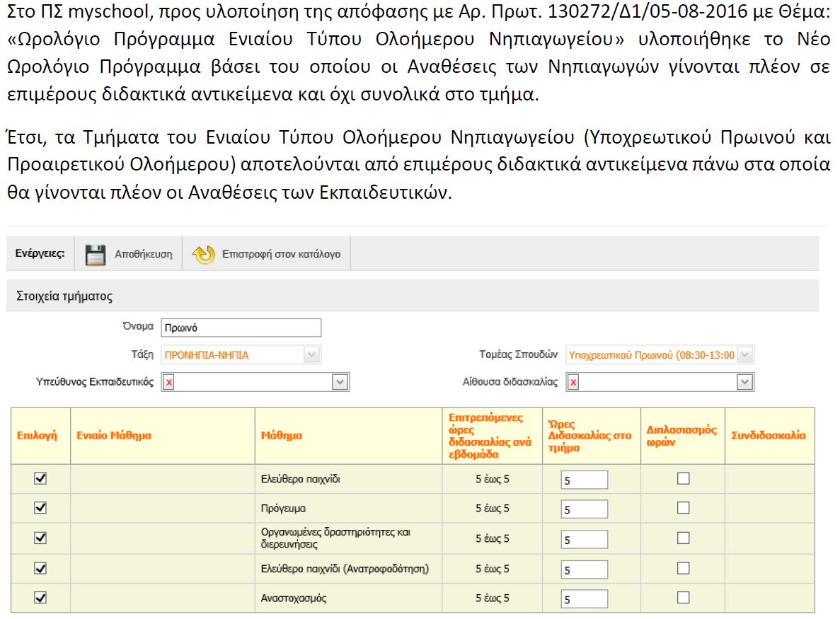The image size is (840, 619).
Task: Click the yellow return arrow icon
Action: (x=203, y=255)
